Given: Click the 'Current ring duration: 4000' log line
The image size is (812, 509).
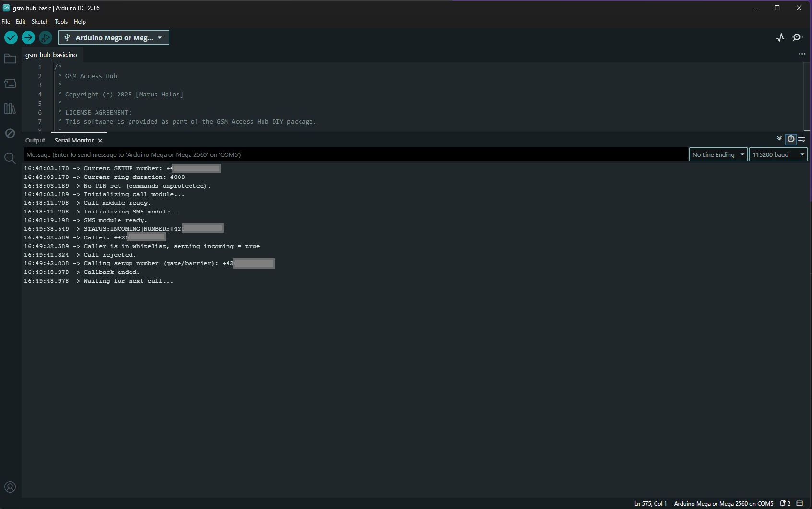Looking at the screenshot, I should pos(105,177).
